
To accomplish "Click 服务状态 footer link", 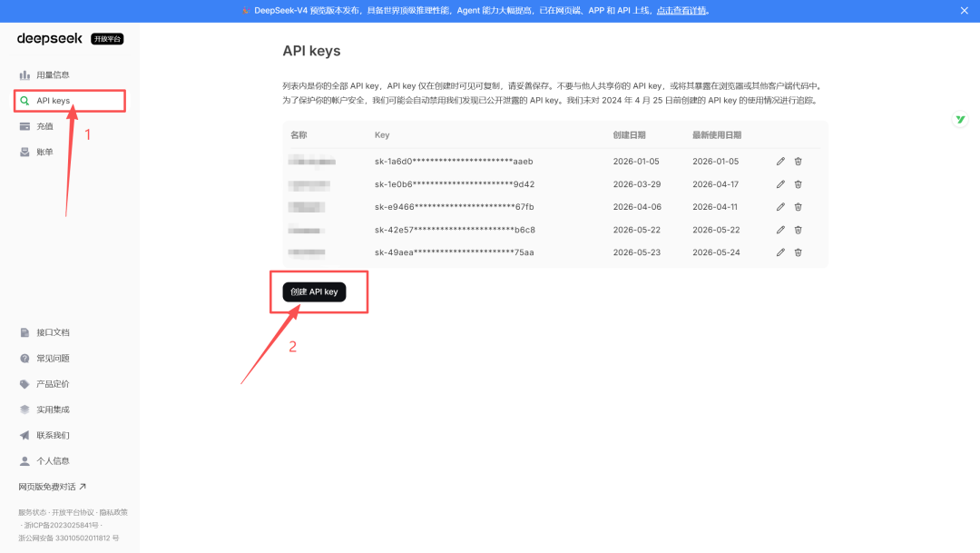I will [x=33, y=512].
